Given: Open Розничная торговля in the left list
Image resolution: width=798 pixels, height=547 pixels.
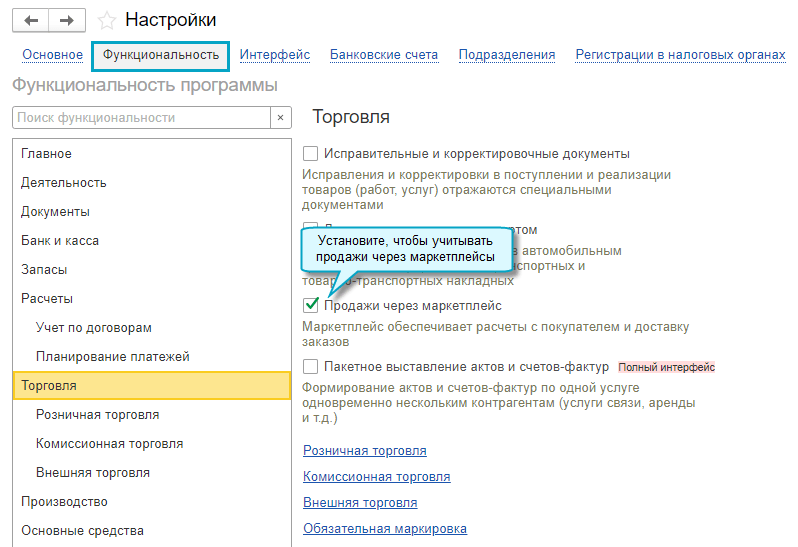Looking at the screenshot, I should point(152,415).
